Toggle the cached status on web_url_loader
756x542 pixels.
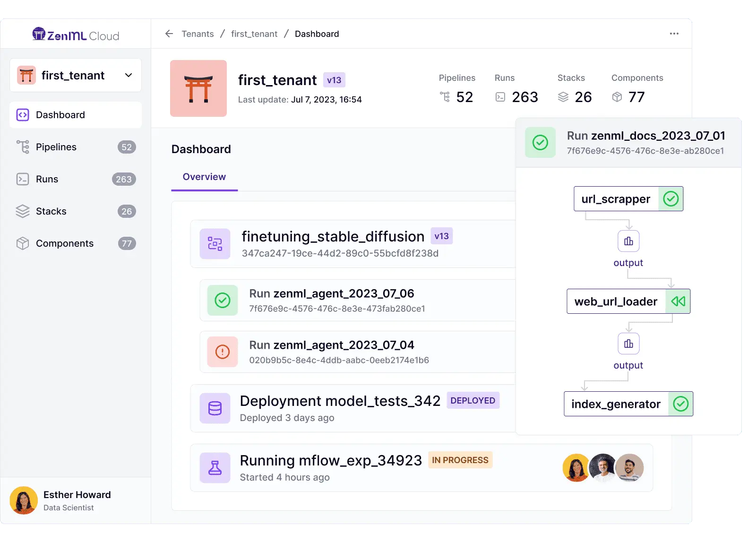click(678, 301)
